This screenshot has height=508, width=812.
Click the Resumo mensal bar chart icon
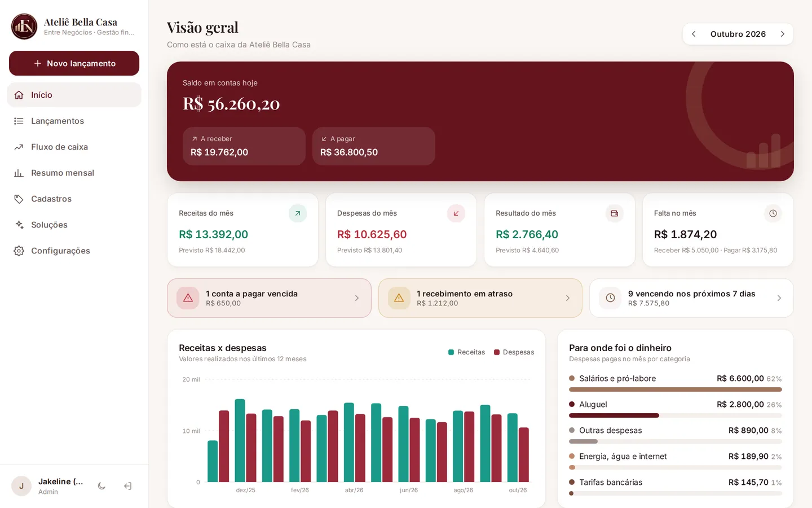(19, 173)
